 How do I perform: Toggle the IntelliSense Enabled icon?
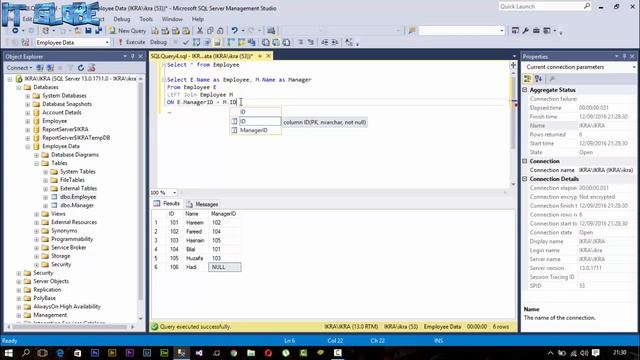(217, 42)
